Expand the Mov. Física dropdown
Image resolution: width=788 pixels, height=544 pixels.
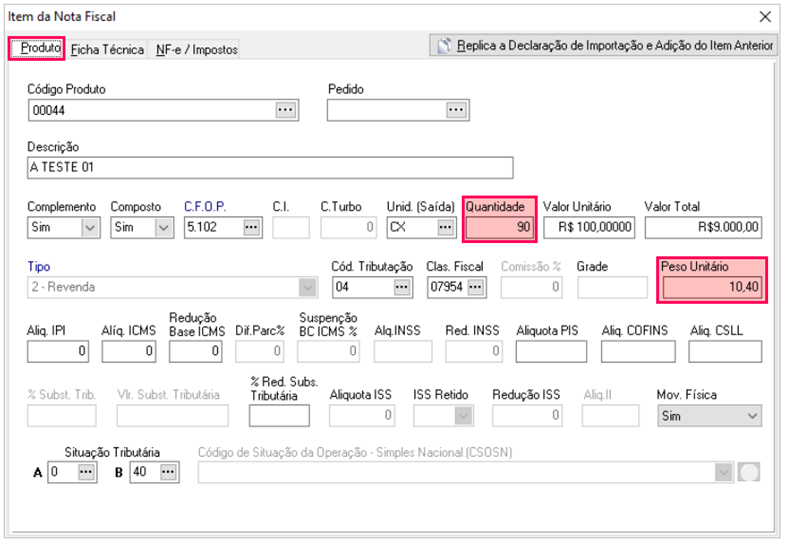pos(751,416)
